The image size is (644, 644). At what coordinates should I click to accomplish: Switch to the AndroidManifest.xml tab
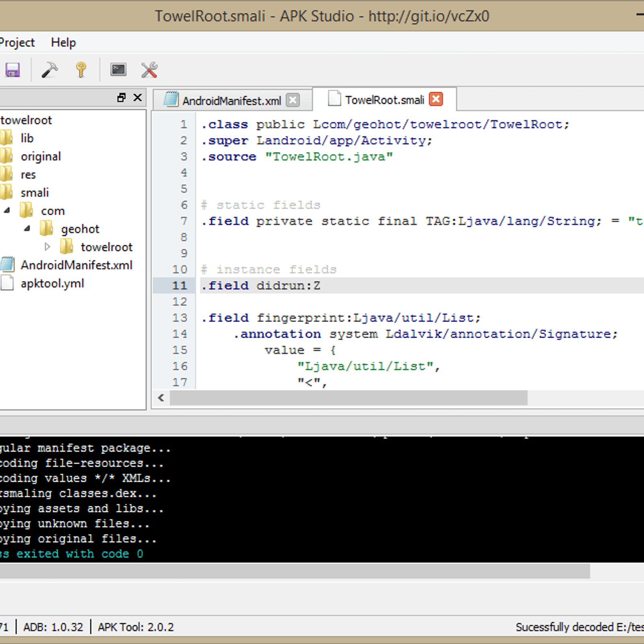pos(231,100)
